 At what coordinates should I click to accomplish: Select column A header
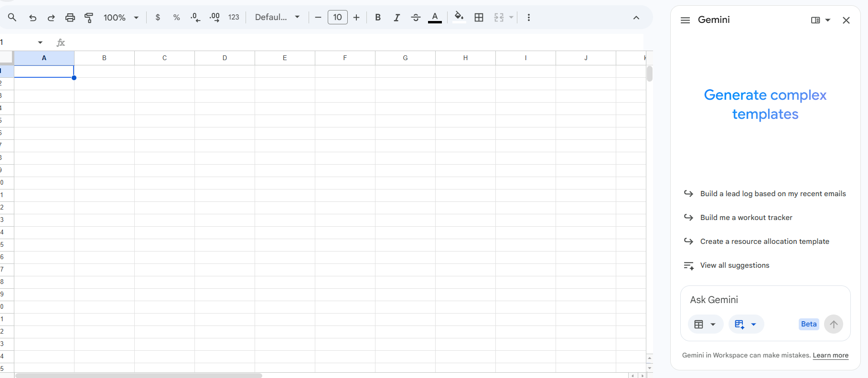(44, 58)
